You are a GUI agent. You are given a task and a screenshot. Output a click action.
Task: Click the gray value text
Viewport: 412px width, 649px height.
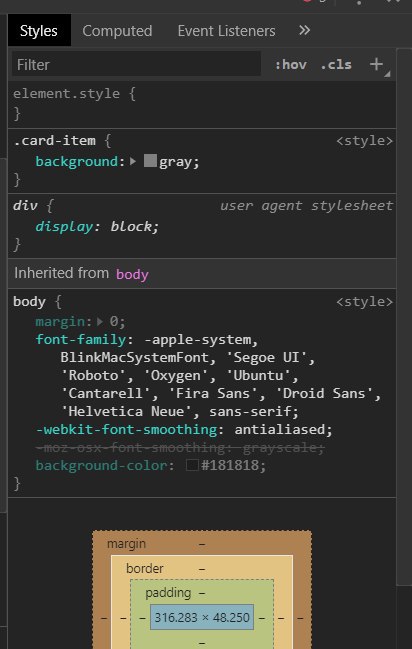[x=176, y=162]
